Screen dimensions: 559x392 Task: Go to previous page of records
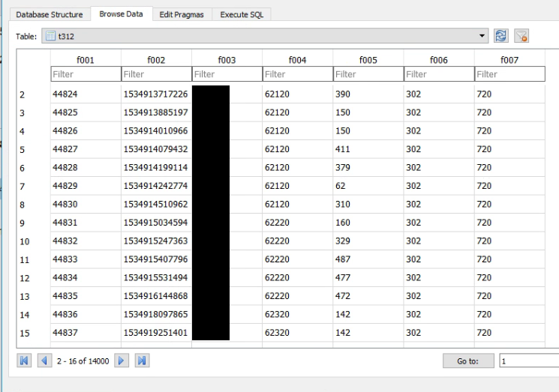click(x=44, y=361)
